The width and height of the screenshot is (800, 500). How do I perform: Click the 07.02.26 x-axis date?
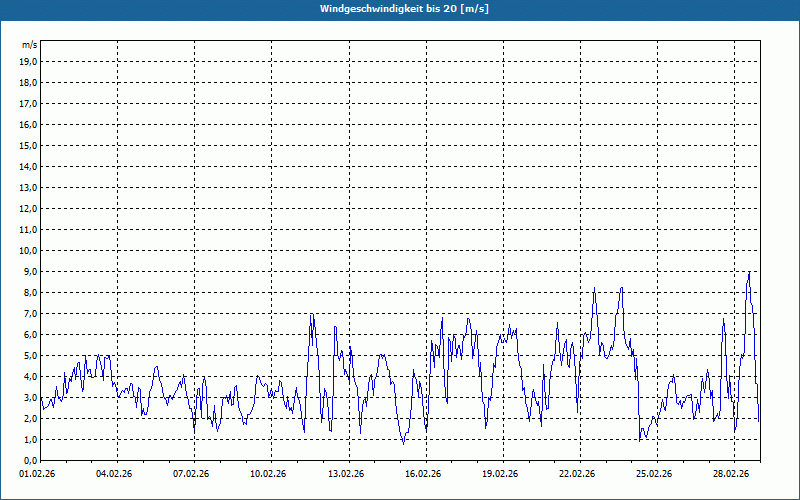[x=193, y=475]
